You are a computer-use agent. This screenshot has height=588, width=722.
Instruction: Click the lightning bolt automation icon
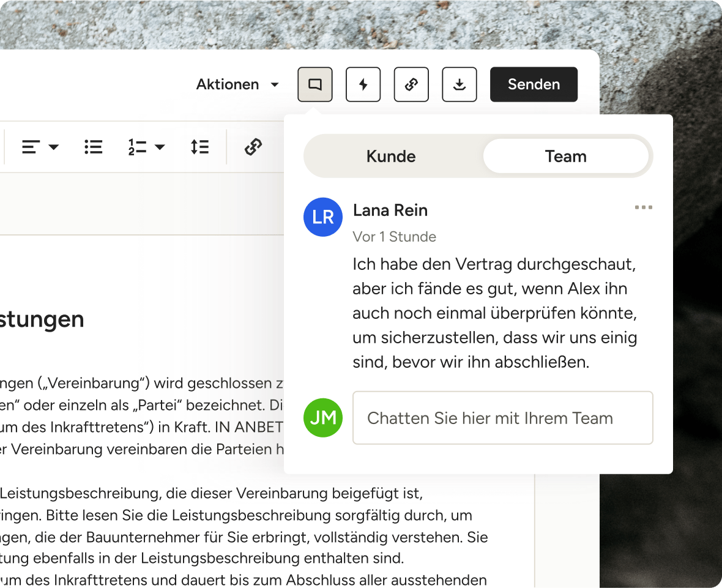pos(363,84)
